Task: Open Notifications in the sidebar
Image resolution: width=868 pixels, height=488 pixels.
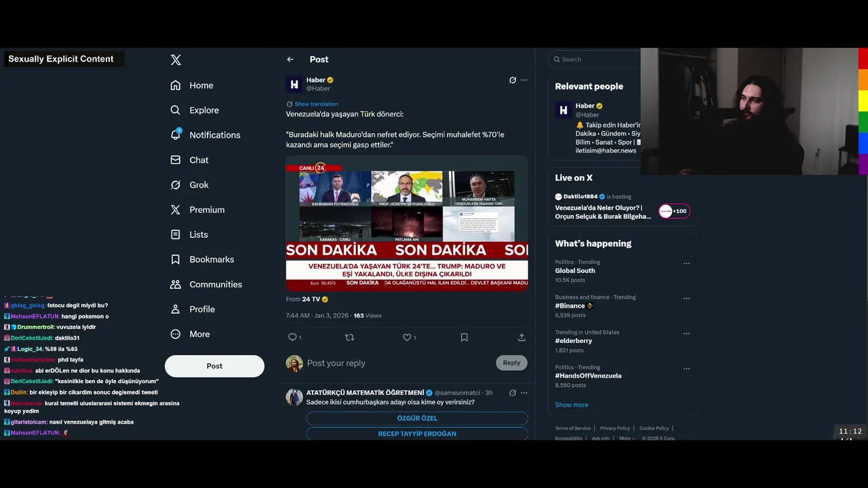Action: [205, 135]
